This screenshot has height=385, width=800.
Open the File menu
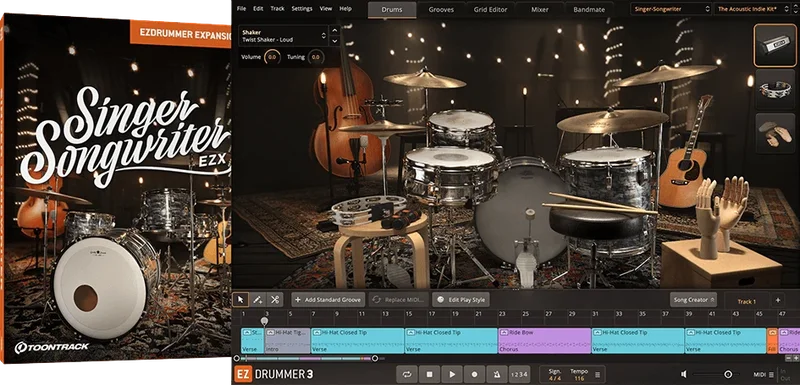pyautogui.click(x=241, y=9)
